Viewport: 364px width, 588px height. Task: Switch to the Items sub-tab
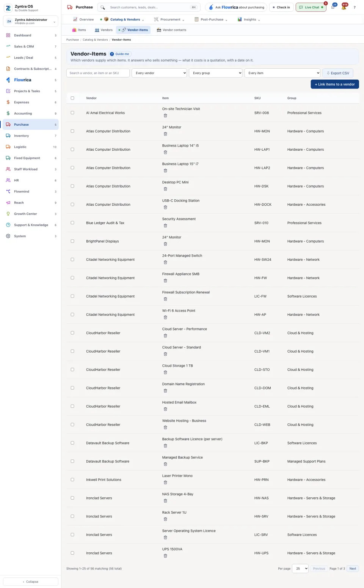coord(79,30)
